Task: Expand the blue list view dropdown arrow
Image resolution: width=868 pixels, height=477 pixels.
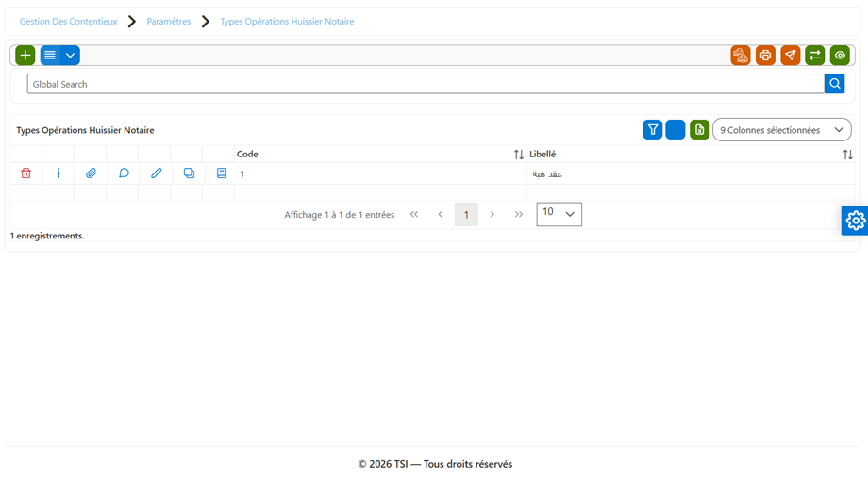Action: click(71, 56)
